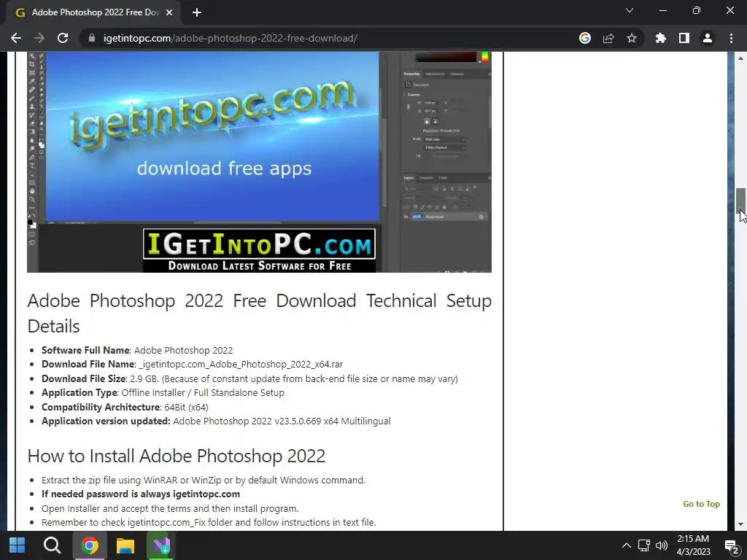Open the volume tray icon
The height and width of the screenshot is (560, 747).
tap(661, 545)
